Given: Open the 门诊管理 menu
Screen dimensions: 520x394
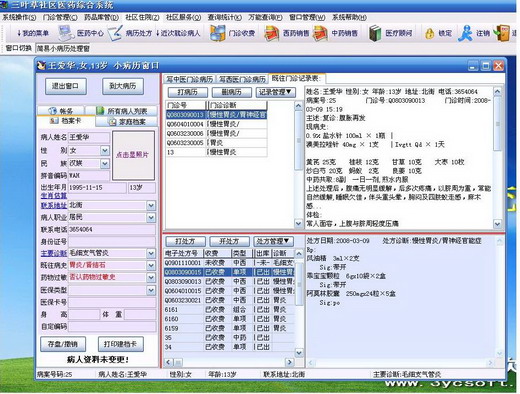Looking at the screenshot, I should click(60, 17).
